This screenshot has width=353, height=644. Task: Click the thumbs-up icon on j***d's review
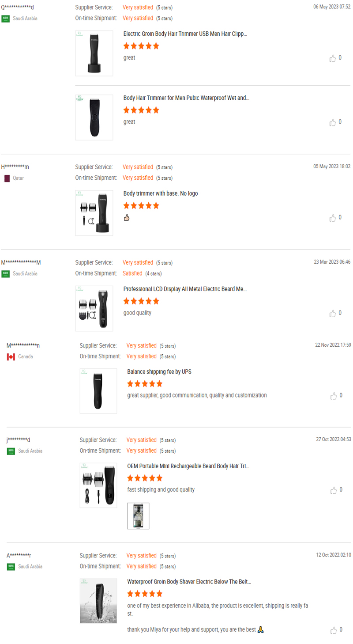click(x=334, y=489)
